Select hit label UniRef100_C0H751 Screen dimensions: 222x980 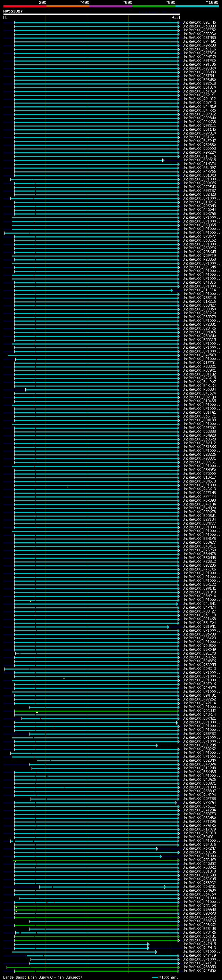point(199,887)
